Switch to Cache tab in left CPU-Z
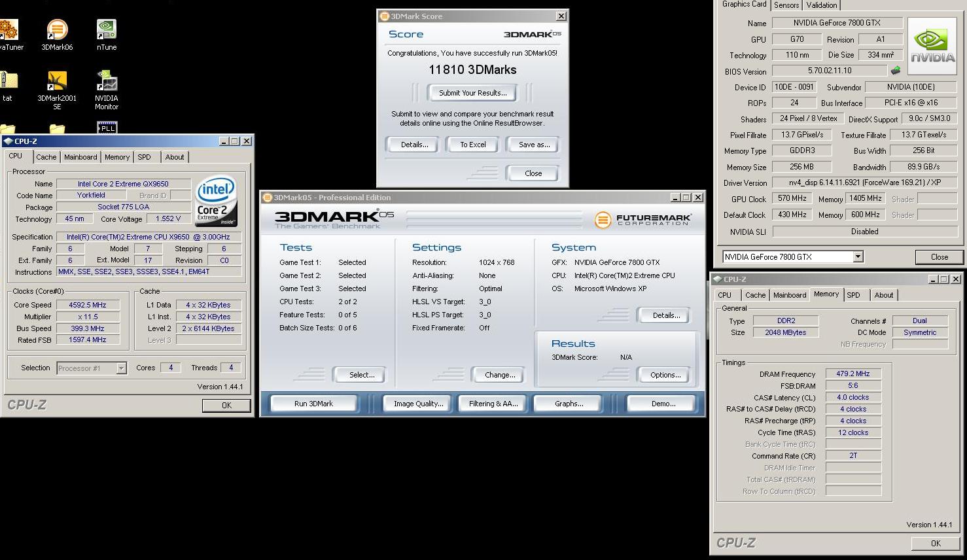Screen dimensions: 967x560 [x=46, y=157]
